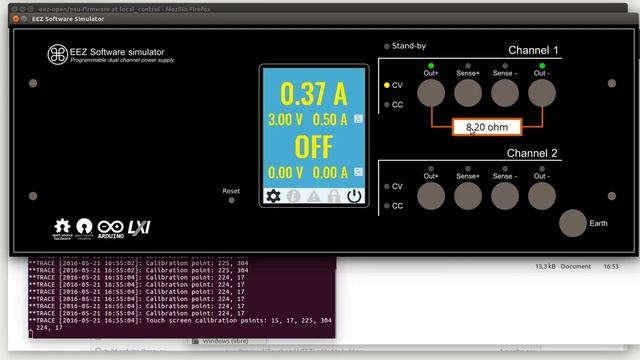
Task: Click Channel 1 CV indicator
Action: point(387,85)
